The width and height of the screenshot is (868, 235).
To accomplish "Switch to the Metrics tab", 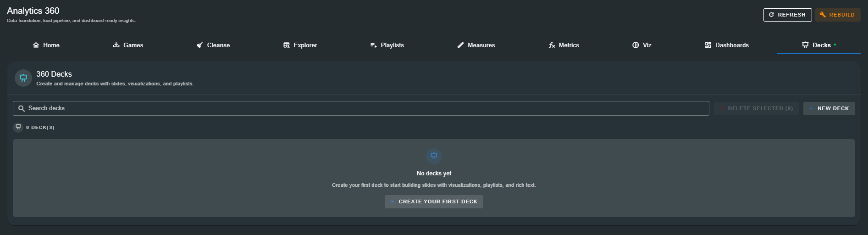I will coord(564,45).
